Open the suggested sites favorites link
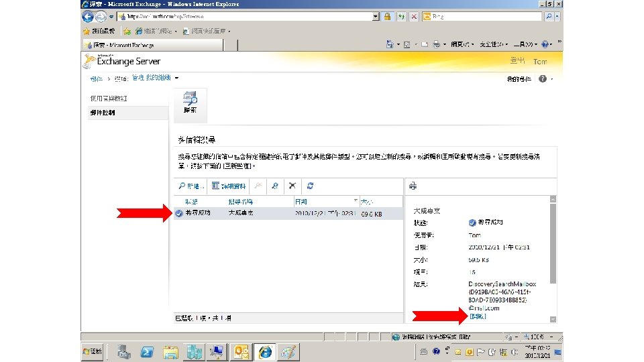 (x=156, y=31)
